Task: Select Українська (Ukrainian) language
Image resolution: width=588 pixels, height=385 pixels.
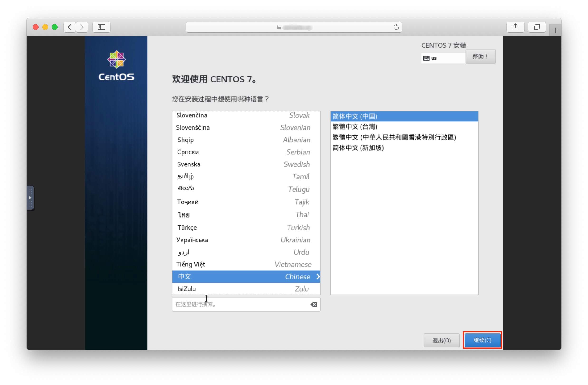Action: pyautogui.click(x=246, y=240)
